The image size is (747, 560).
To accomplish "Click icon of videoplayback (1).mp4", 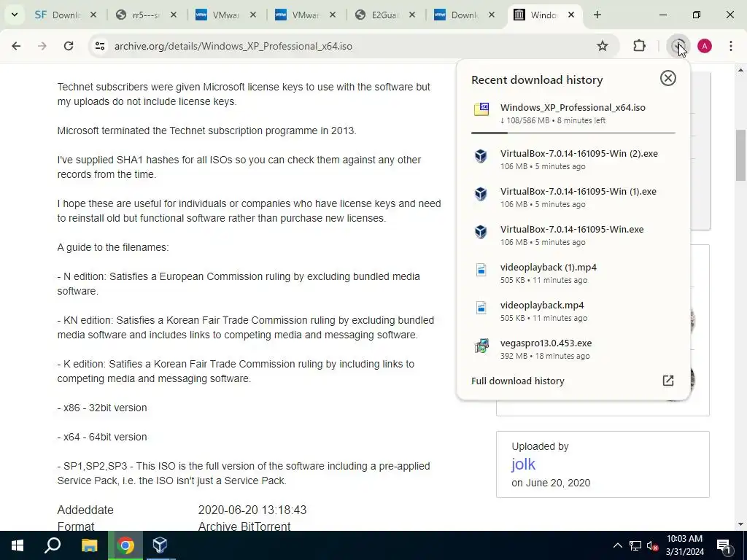I will pos(481,270).
